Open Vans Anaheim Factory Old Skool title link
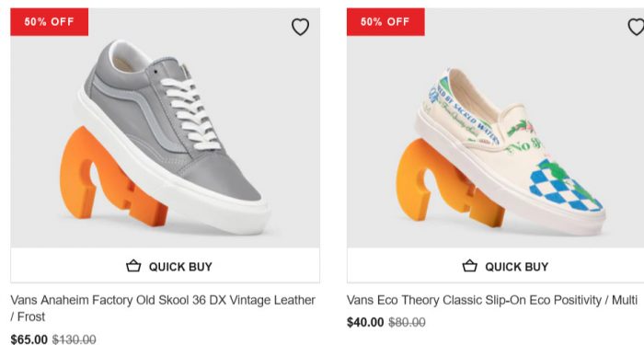Viewport: 644px width, 345px height. (x=163, y=308)
